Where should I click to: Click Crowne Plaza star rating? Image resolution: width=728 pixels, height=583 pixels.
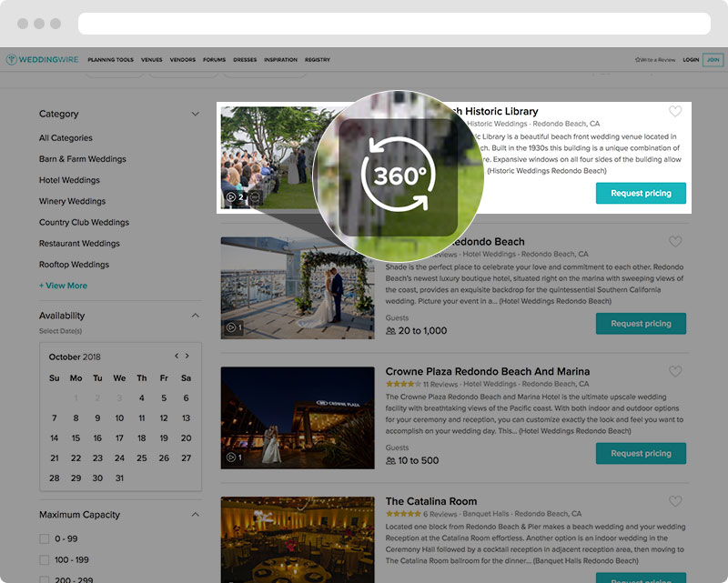pos(403,384)
